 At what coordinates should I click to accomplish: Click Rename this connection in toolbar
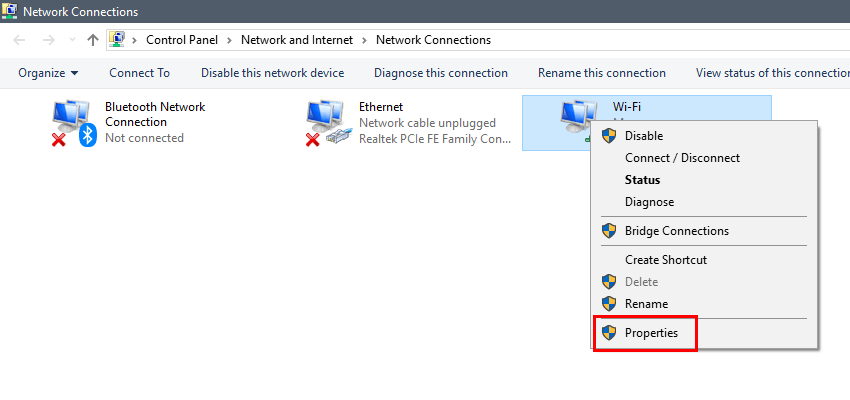602,73
